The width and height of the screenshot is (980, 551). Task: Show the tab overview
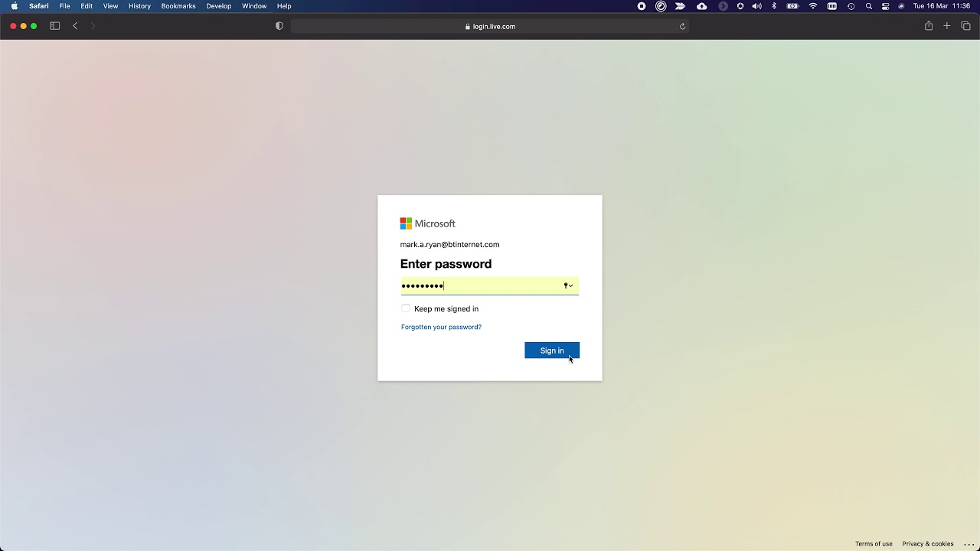point(965,26)
